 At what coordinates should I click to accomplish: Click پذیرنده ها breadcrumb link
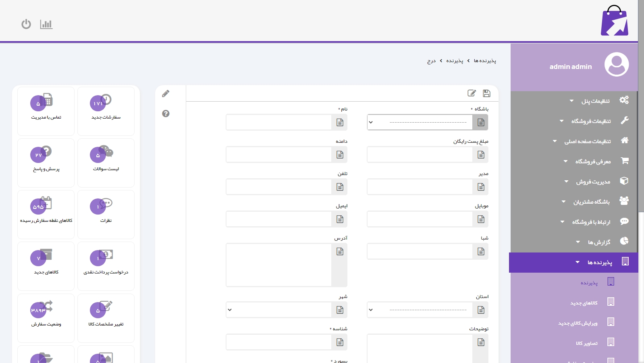pyautogui.click(x=485, y=61)
